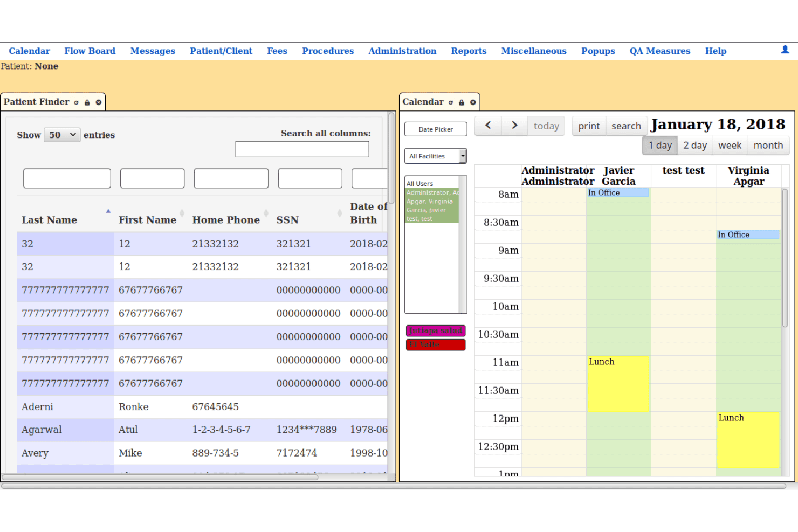Click the 10am time slot label
Image resolution: width=798 pixels, height=532 pixels.
505,306
